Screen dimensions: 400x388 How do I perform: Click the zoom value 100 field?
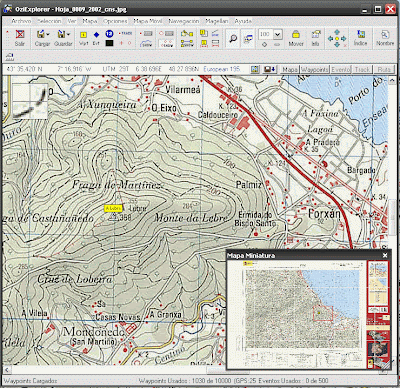point(266,34)
